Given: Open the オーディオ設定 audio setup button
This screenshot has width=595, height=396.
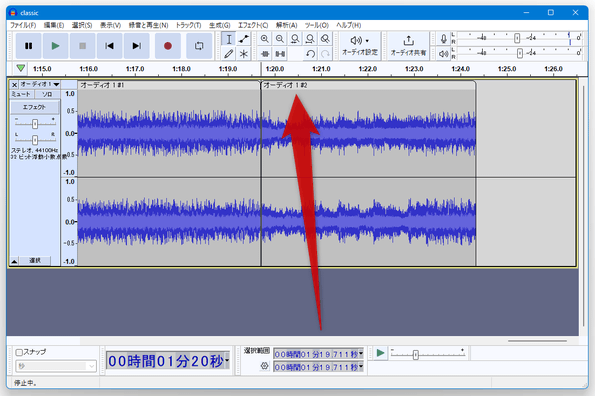Looking at the screenshot, I should tap(360, 46).
